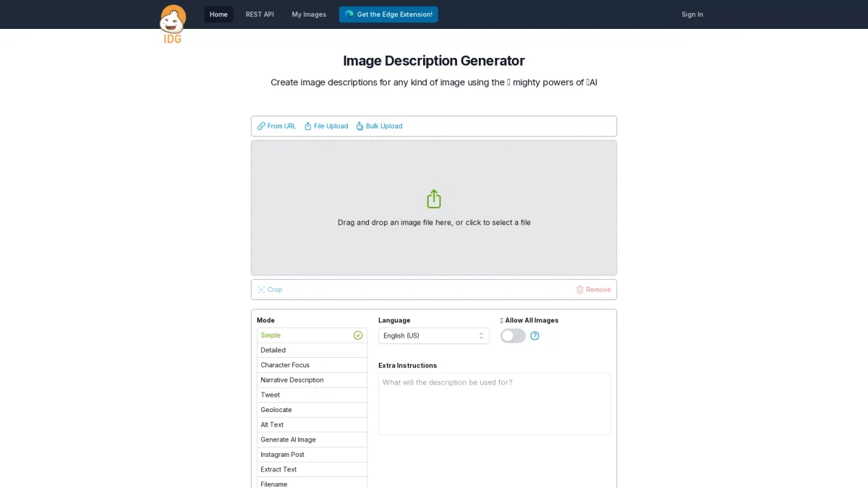Open the Language dropdown
The width and height of the screenshot is (868, 488).
point(433,335)
